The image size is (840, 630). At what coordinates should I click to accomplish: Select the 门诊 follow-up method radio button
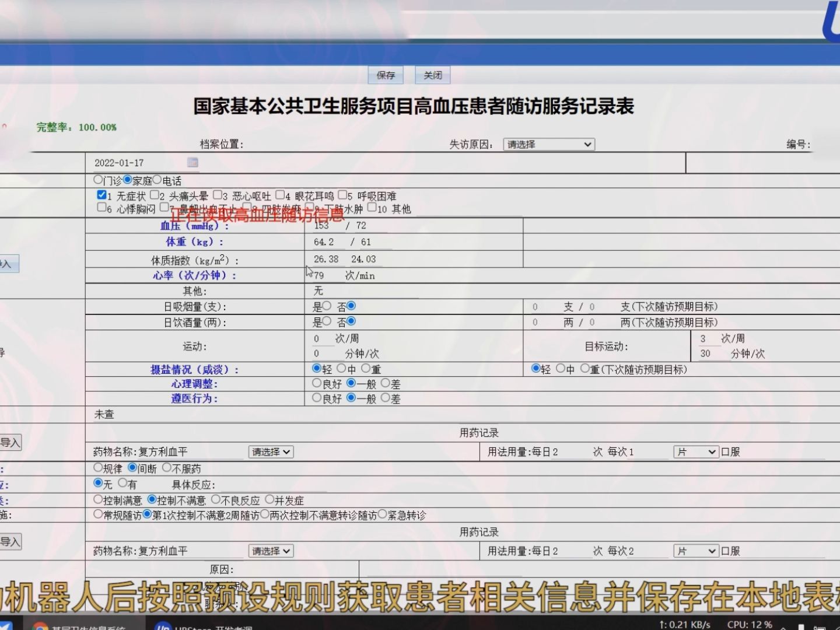[x=98, y=180]
